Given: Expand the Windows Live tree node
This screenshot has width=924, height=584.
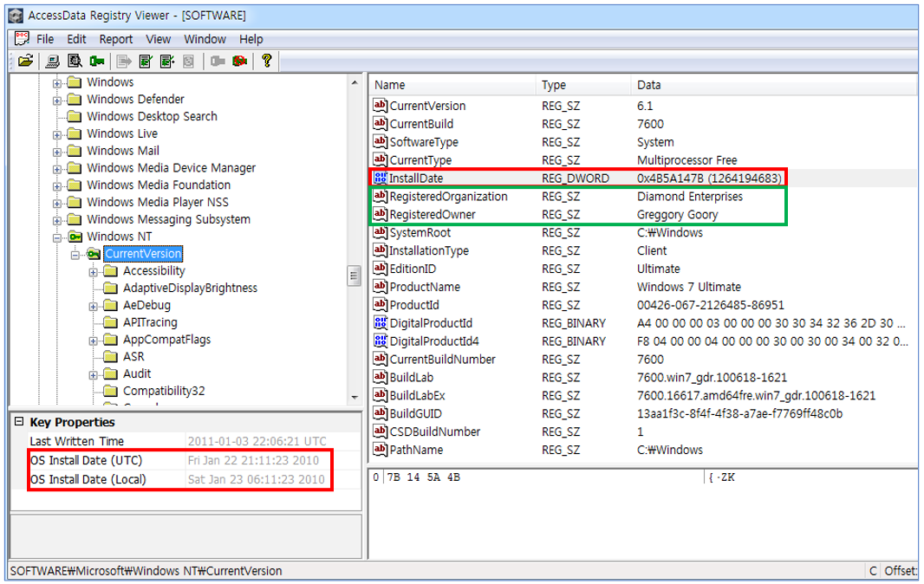Looking at the screenshot, I should click(57, 134).
